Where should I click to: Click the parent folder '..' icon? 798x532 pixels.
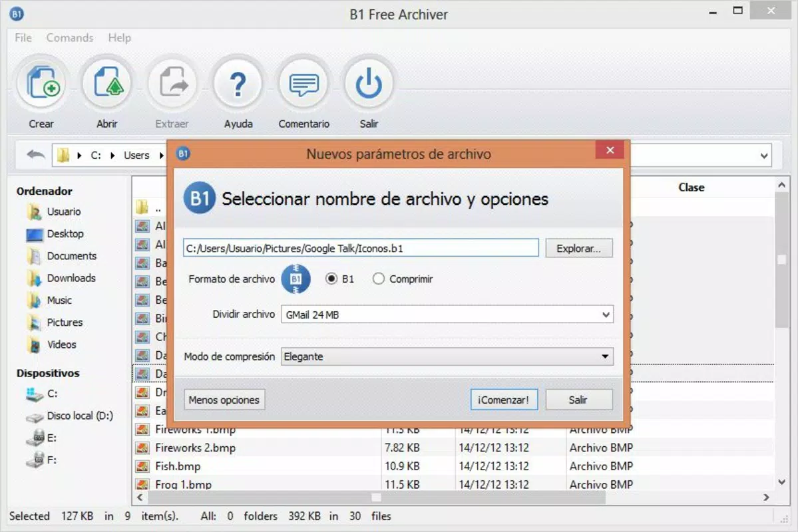coord(142,207)
